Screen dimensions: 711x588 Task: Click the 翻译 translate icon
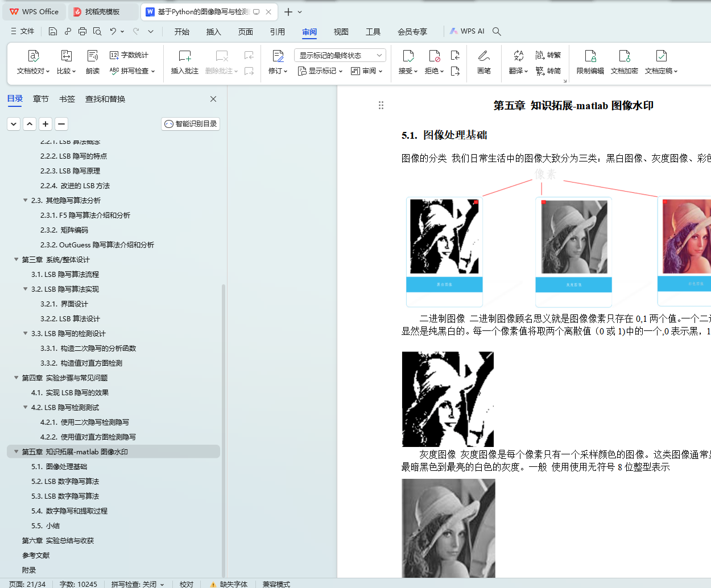tap(518, 56)
